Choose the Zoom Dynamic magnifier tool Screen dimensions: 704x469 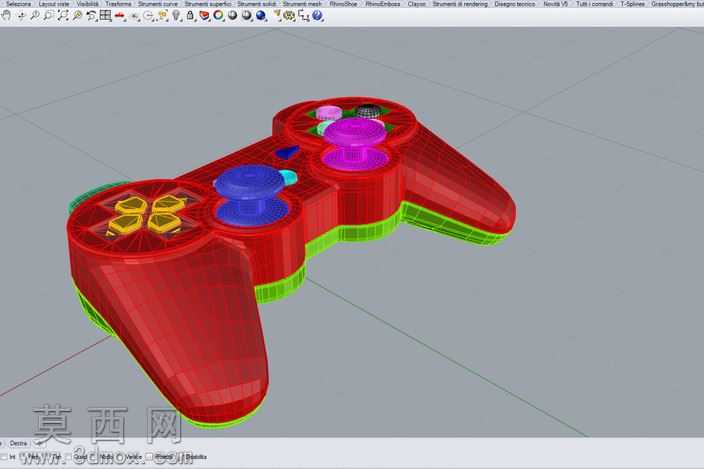34,16
